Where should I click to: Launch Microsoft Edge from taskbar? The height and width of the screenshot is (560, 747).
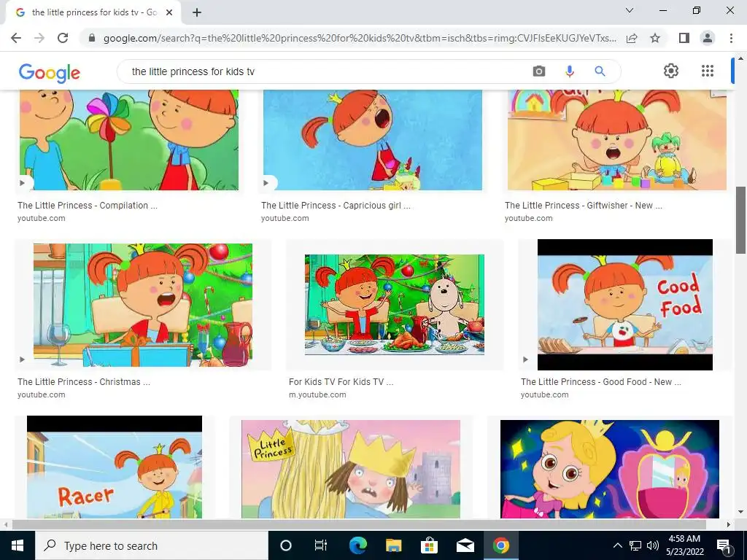357,545
